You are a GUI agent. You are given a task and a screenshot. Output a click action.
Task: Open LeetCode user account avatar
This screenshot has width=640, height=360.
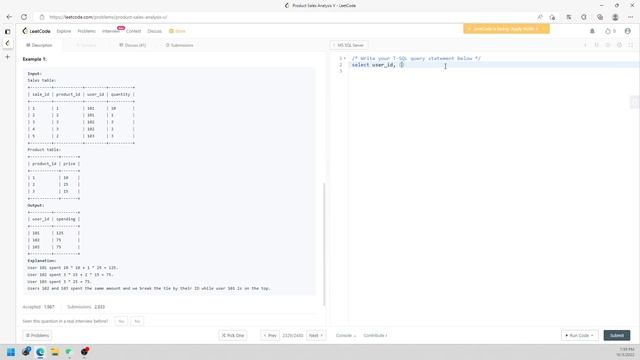[x=627, y=31]
